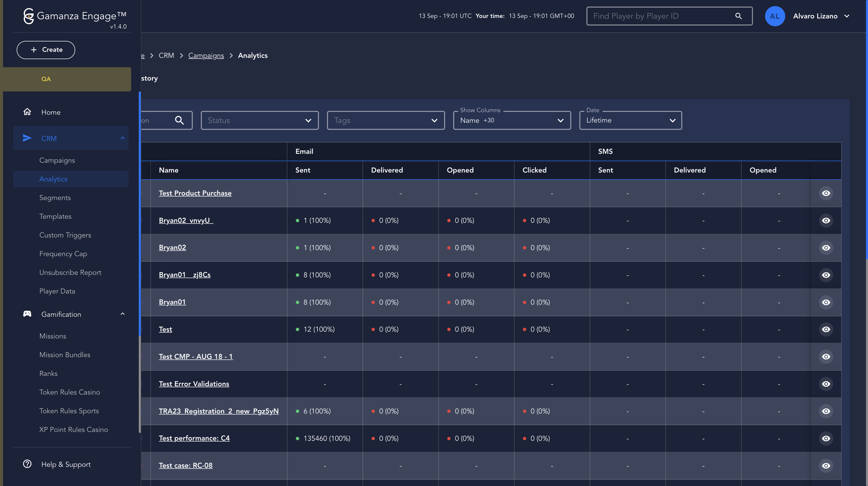This screenshot has width=868, height=486.
Task: Open Segments in the sidebar
Action: 55,198
